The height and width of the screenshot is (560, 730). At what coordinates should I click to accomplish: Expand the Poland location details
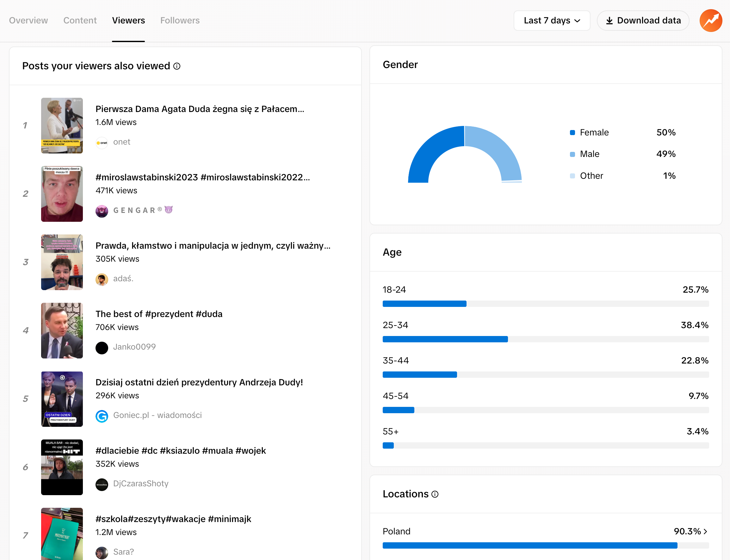(706, 531)
